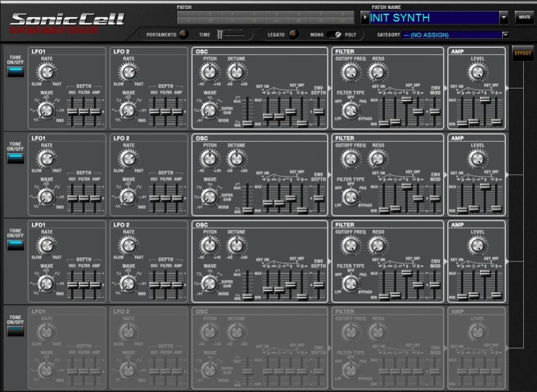Click the tone 1 AMP Level knob
This screenshot has height=392, width=537.
click(477, 72)
